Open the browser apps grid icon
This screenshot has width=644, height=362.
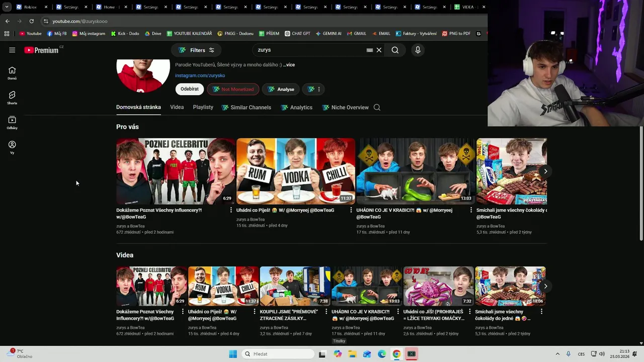7,34
